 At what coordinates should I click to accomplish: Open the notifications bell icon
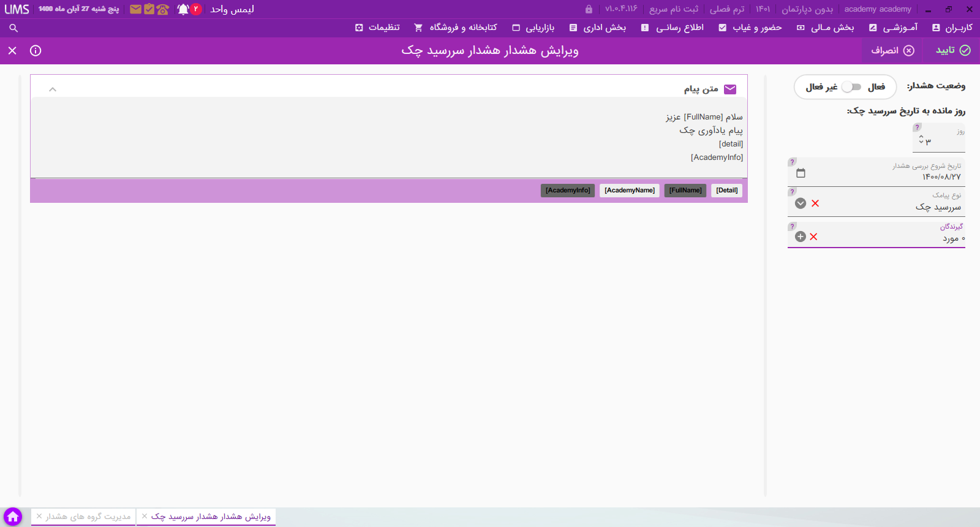pos(183,9)
